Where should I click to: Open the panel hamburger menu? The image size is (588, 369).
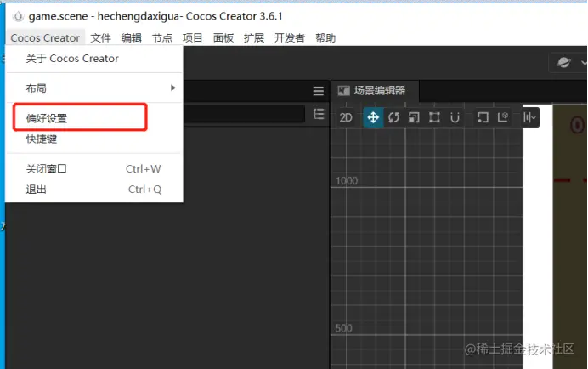(x=319, y=91)
